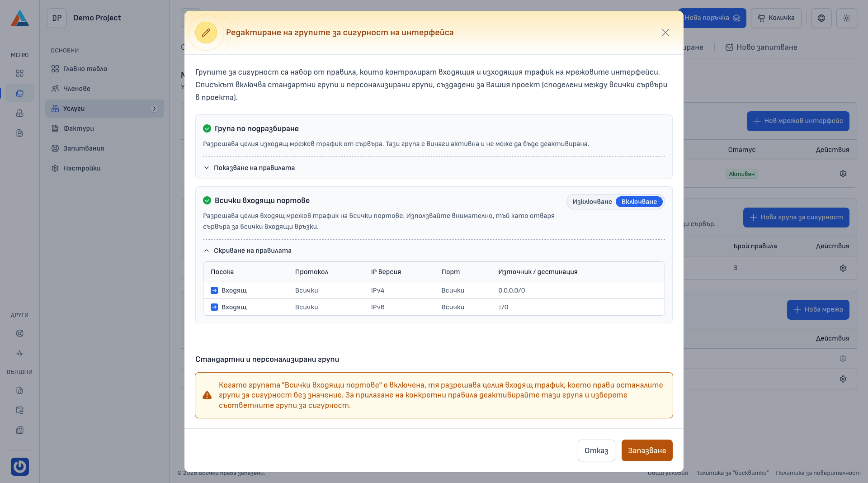Screen dimensions: 868x483
Task: Click the pencil edit icon in dialog header
Action: click(206, 33)
